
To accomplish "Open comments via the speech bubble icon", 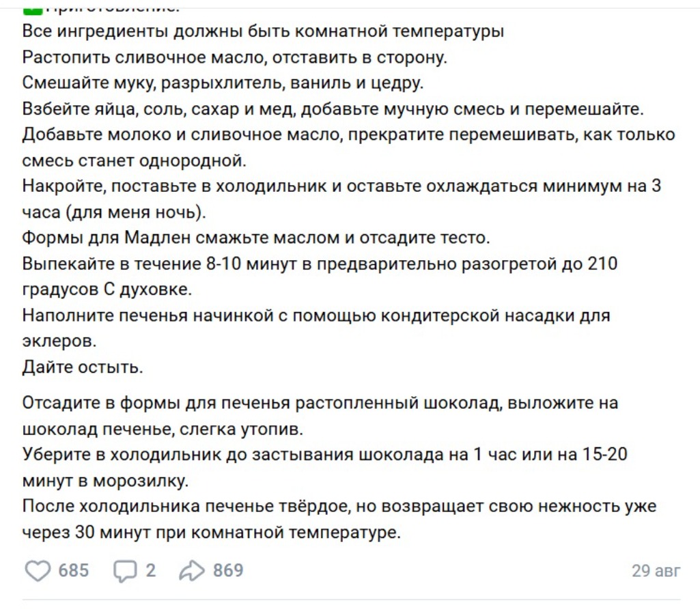I will click(124, 571).
